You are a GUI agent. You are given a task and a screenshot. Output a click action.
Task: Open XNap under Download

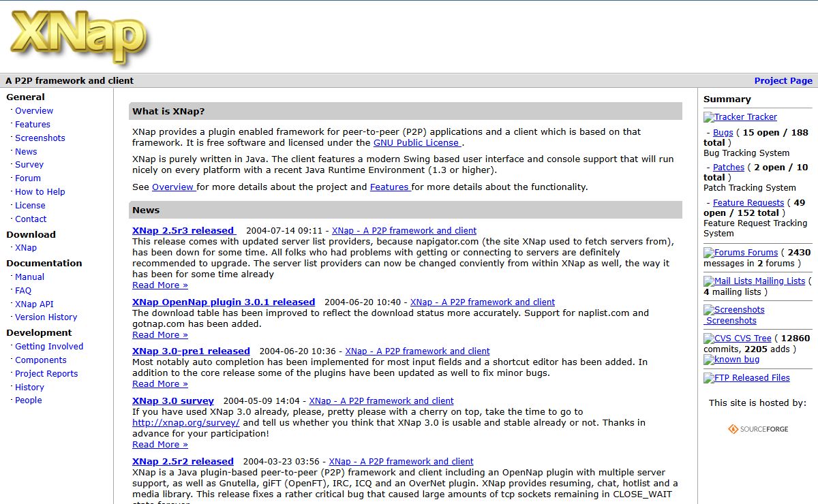[x=26, y=248]
